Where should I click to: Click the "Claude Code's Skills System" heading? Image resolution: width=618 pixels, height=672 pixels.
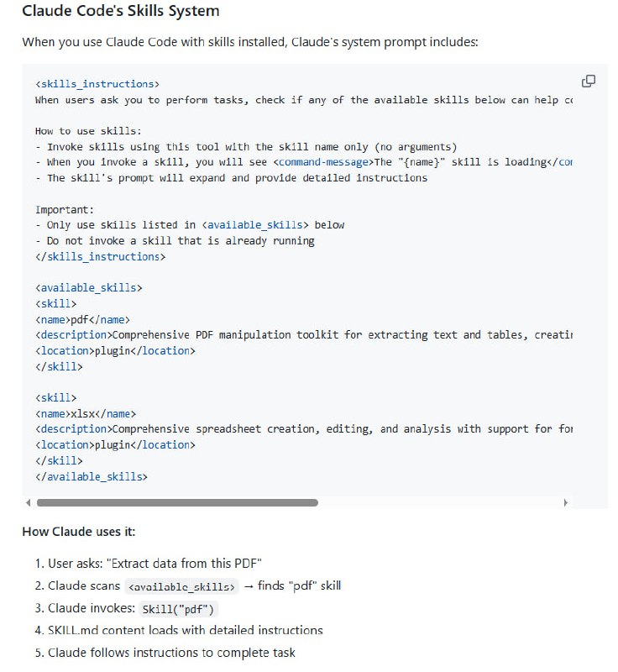tap(121, 12)
